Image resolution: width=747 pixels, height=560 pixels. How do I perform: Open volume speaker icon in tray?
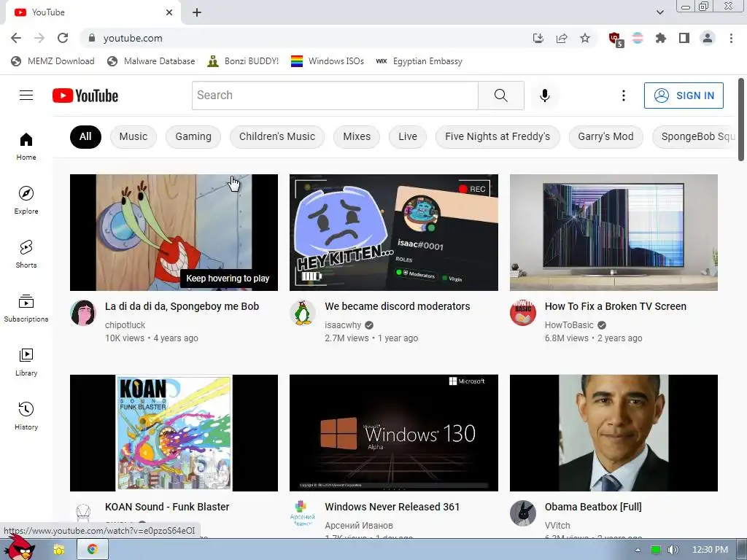(673, 550)
